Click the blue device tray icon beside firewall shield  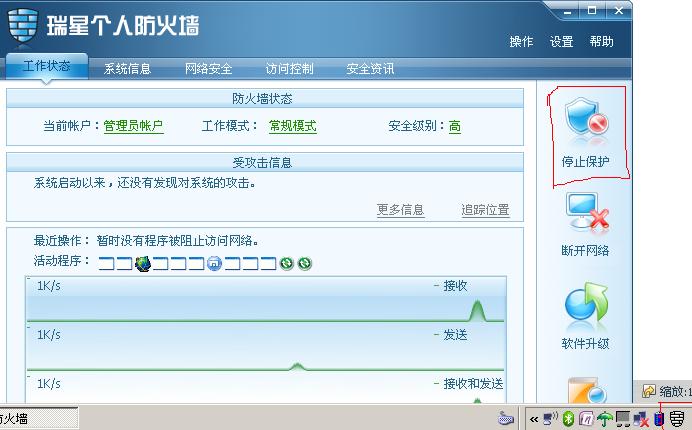(x=659, y=418)
